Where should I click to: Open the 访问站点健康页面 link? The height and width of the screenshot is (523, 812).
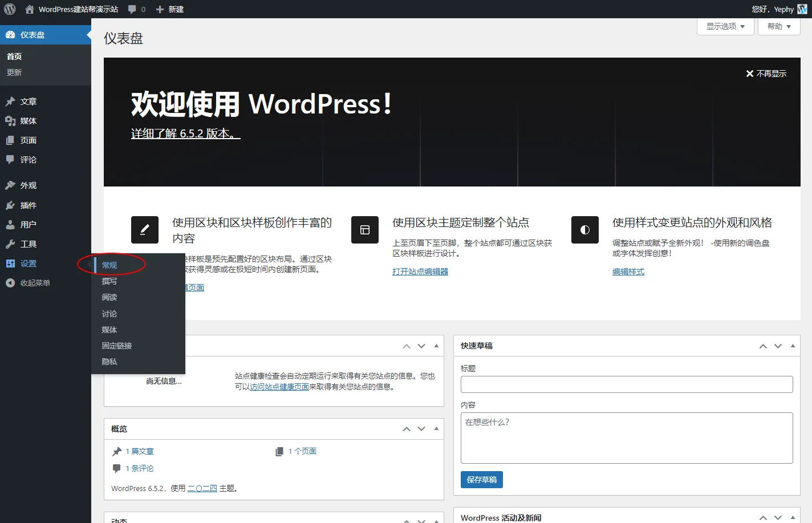[x=279, y=387]
